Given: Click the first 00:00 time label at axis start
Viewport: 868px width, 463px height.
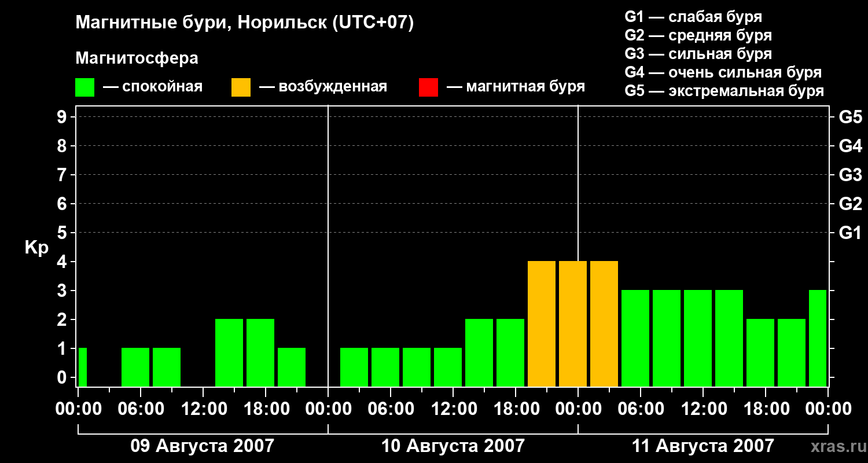Looking at the screenshot, I should pyautogui.click(x=78, y=409).
